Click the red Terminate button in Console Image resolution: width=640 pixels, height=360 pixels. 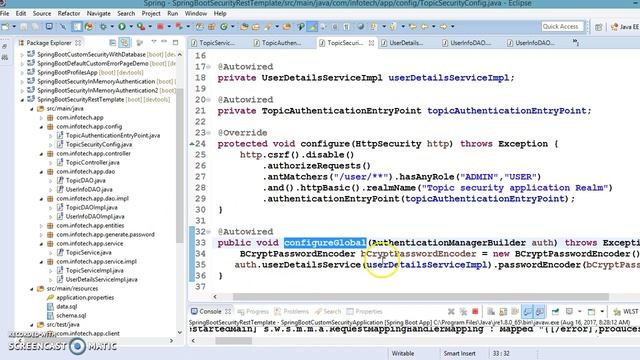475,311
